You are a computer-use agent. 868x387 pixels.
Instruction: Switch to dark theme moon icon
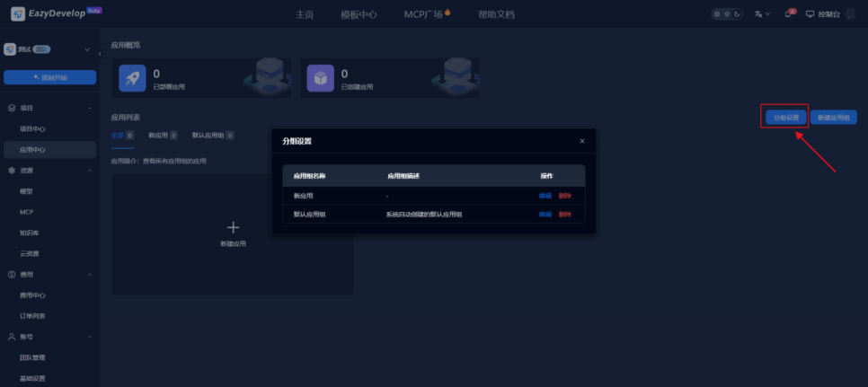tap(736, 14)
